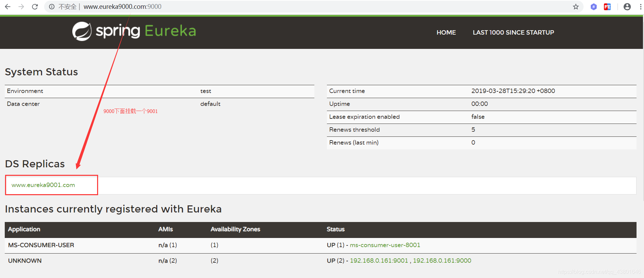Bookmark this page with the star icon

[576, 6]
